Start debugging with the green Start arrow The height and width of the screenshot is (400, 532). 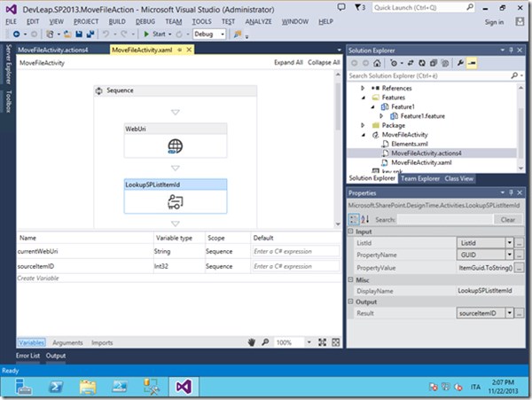click(x=146, y=34)
